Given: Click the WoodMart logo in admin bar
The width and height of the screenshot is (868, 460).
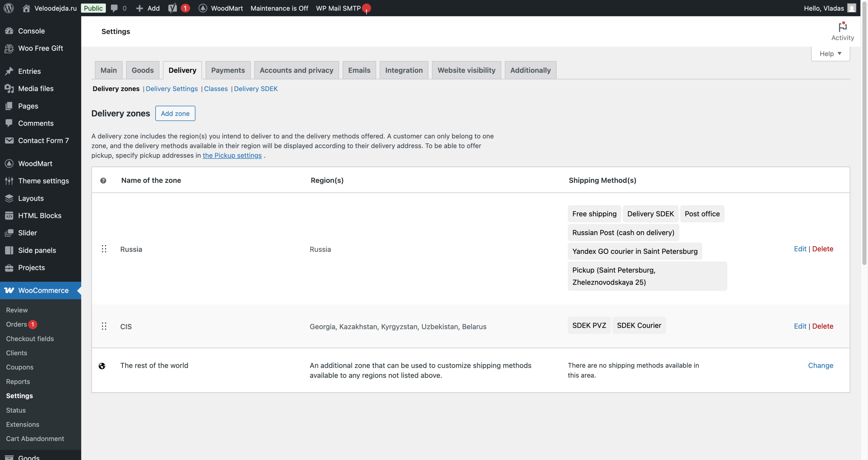Looking at the screenshot, I should pos(203,8).
